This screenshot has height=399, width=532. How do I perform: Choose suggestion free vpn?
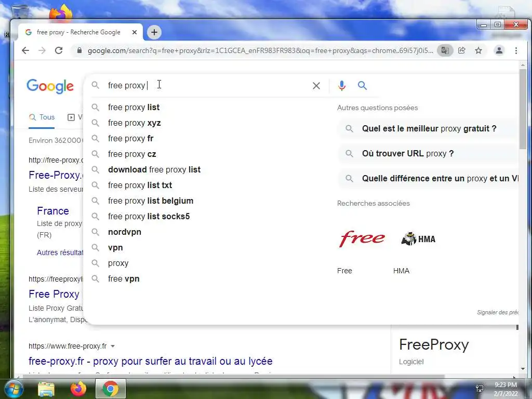pyautogui.click(x=124, y=279)
